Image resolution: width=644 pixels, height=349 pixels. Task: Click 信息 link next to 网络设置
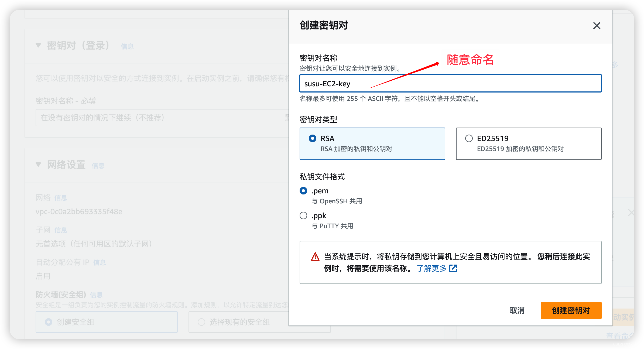(x=98, y=166)
